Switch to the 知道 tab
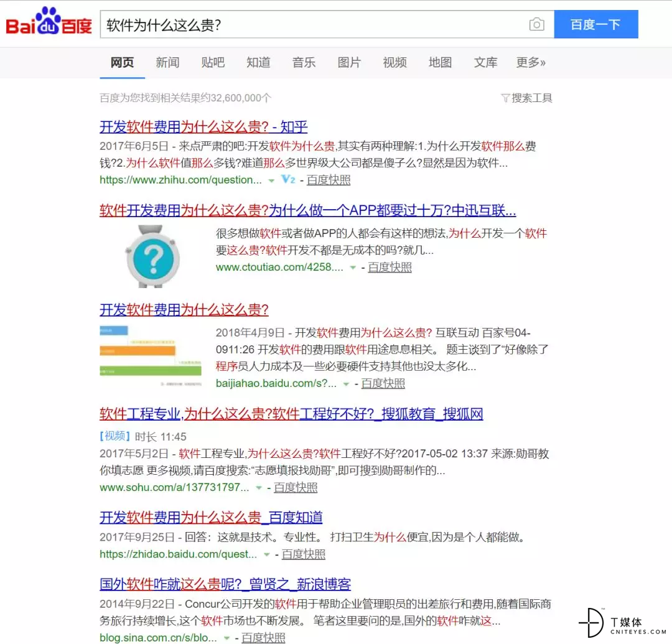 [x=258, y=63]
